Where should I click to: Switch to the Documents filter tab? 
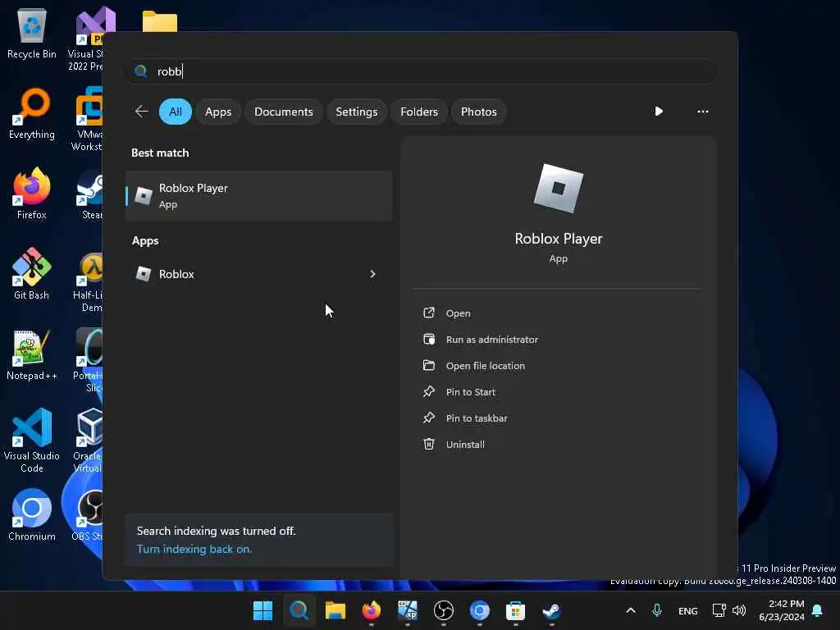tap(283, 112)
